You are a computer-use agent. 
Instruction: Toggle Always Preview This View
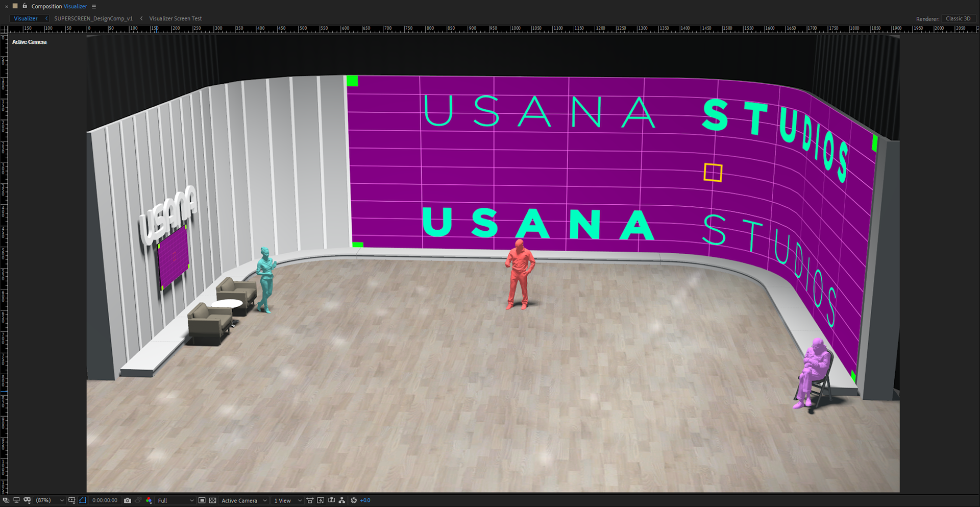(6, 500)
